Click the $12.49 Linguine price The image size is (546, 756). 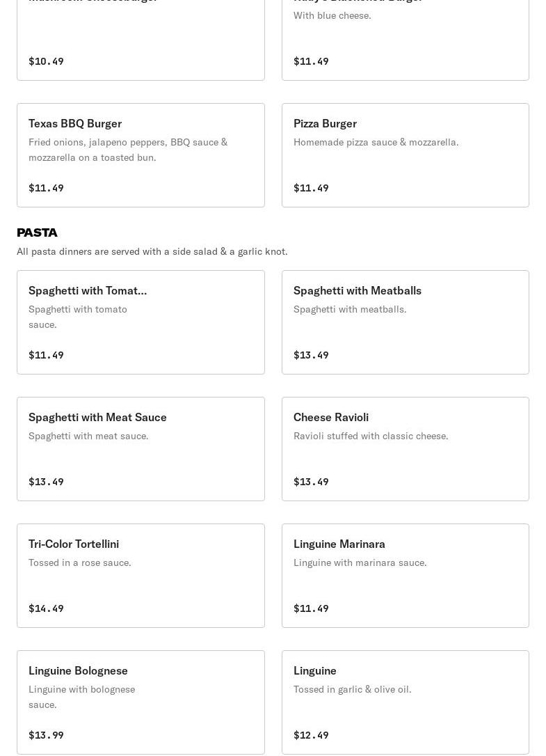(x=311, y=735)
